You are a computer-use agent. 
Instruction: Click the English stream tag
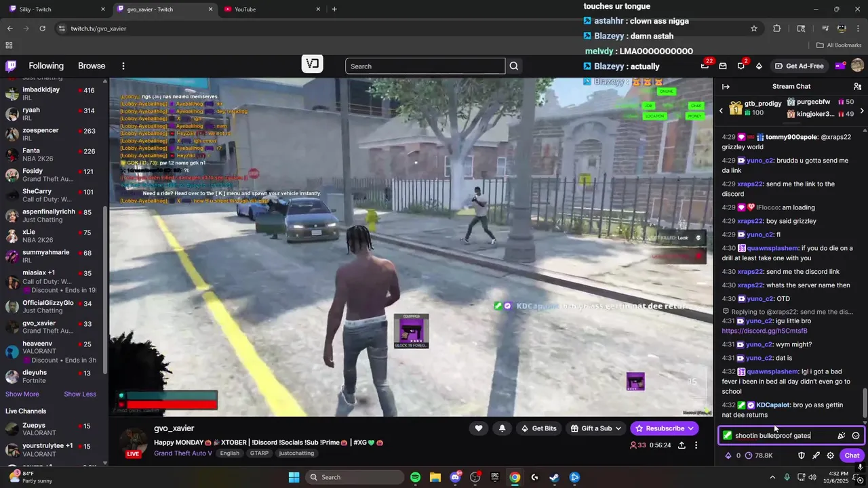(x=229, y=453)
